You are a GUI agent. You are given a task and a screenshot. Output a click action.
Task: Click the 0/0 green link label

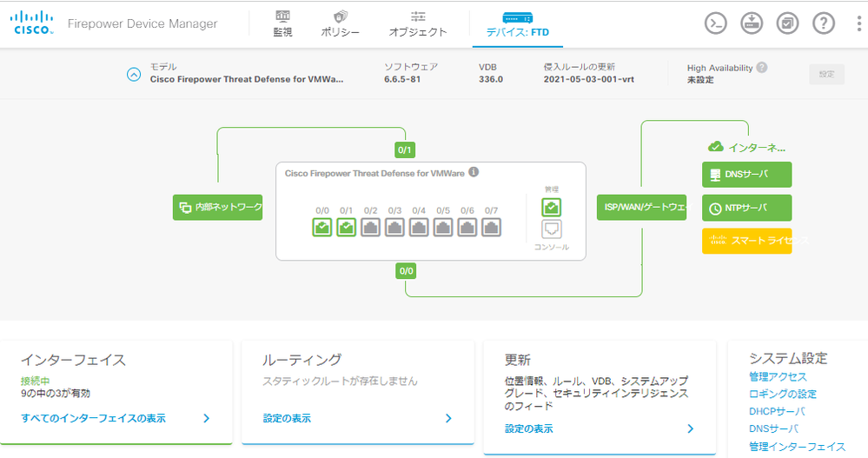coord(405,271)
